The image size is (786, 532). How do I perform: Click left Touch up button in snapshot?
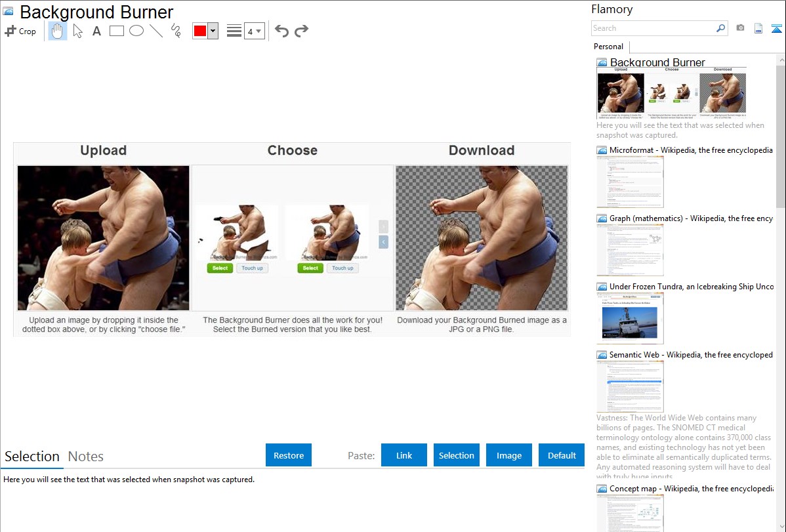(x=252, y=268)
